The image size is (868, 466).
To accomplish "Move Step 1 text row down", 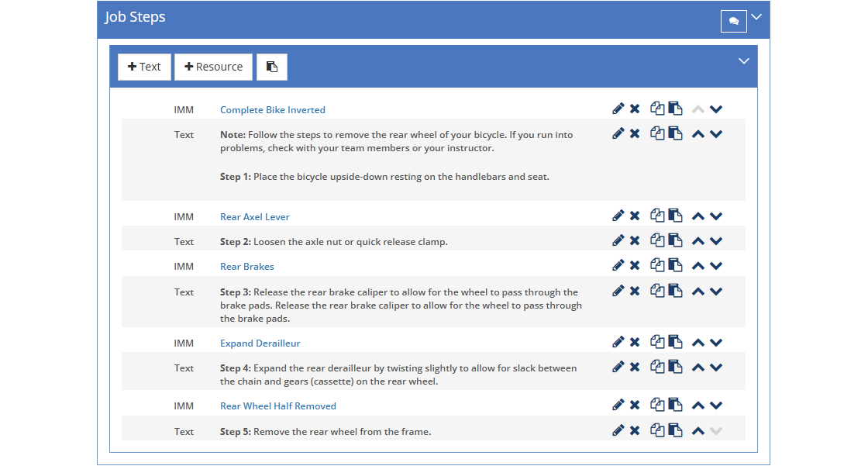I will pyautogui.click(x=716, y=134).
